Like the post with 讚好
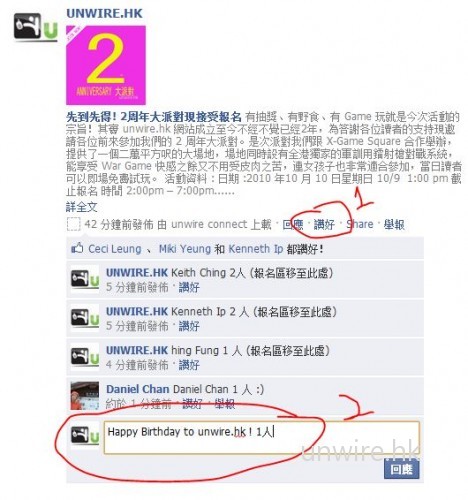 (x=324, y=224)
